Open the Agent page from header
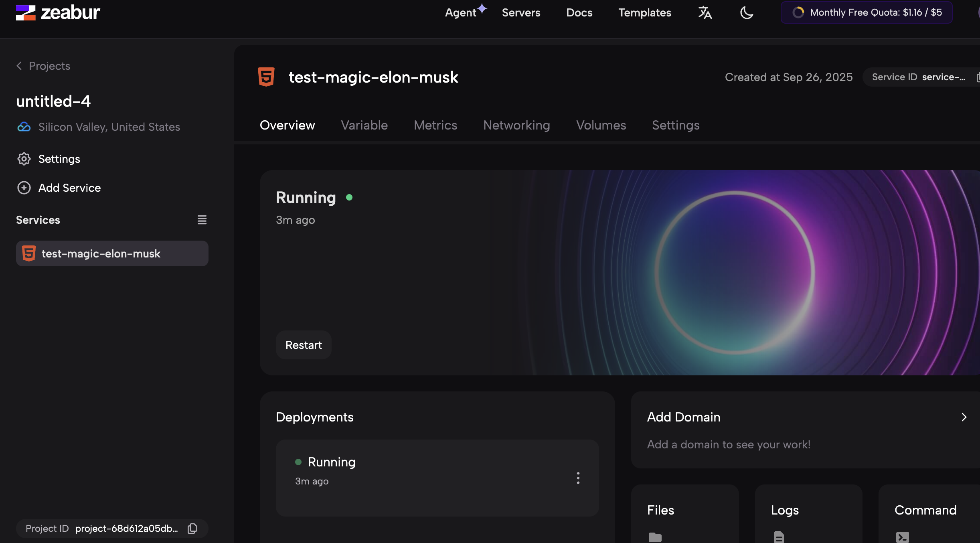The width and height of the screenshot is (980, 543). [460, 13]
